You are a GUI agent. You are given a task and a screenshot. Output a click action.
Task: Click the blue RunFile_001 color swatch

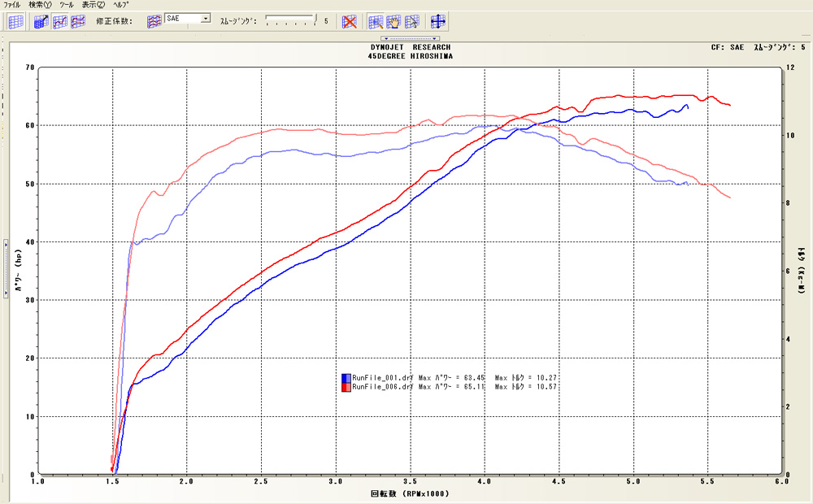(x=346, y=378)
